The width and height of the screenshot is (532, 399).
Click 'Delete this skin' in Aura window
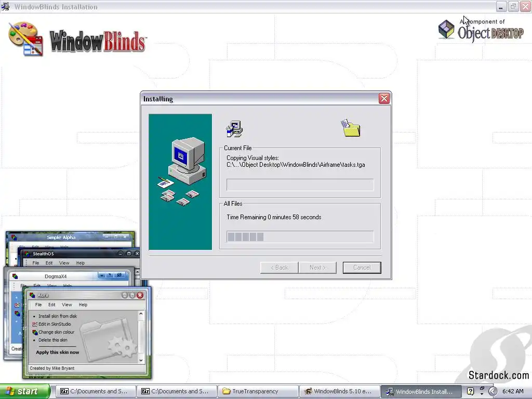pos(52,340)
